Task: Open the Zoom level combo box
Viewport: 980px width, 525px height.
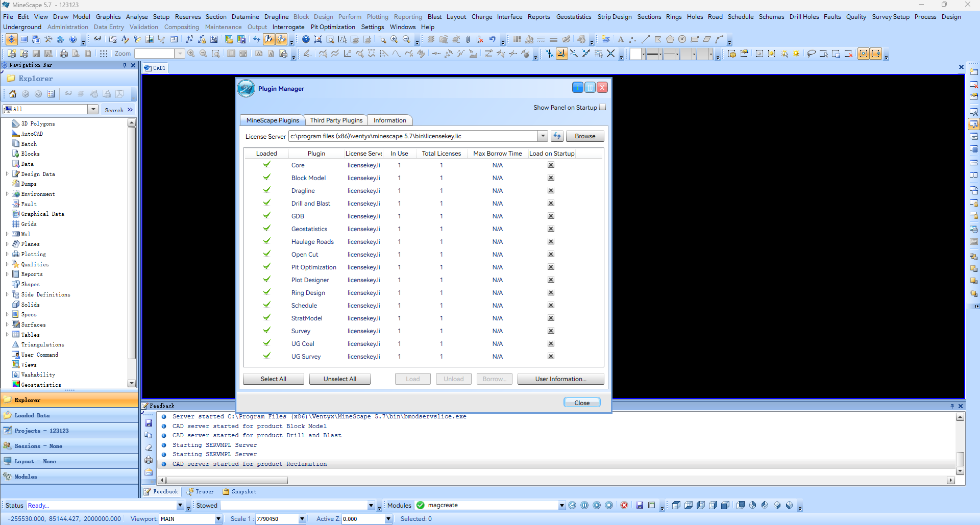Action: pyautogui.click(x=180, y=54)
